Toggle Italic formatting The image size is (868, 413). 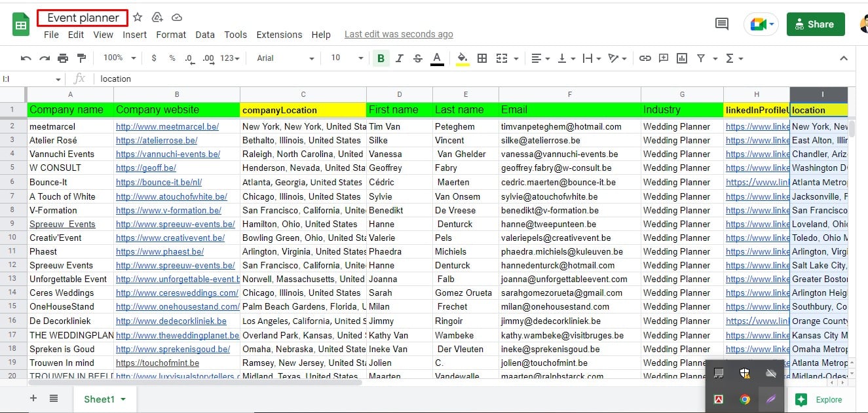pos(399,58)
